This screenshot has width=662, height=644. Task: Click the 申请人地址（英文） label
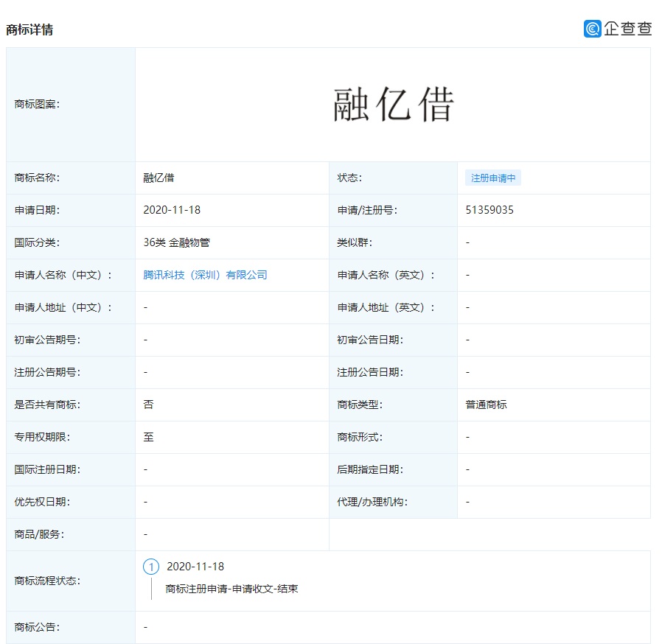(x=386, y=308)
